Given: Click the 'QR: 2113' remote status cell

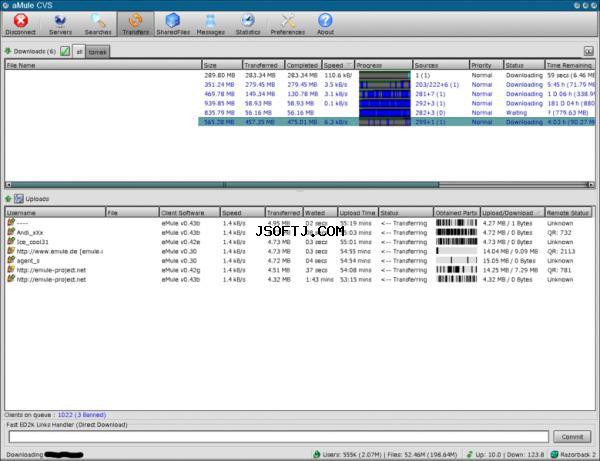Looking at the screenshot, I should coord(561,251).
